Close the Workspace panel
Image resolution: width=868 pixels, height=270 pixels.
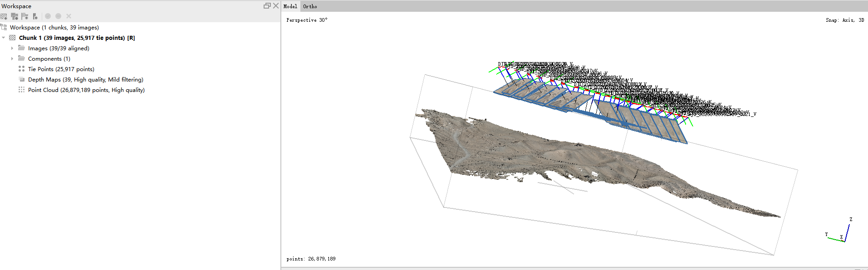(275, 6)
